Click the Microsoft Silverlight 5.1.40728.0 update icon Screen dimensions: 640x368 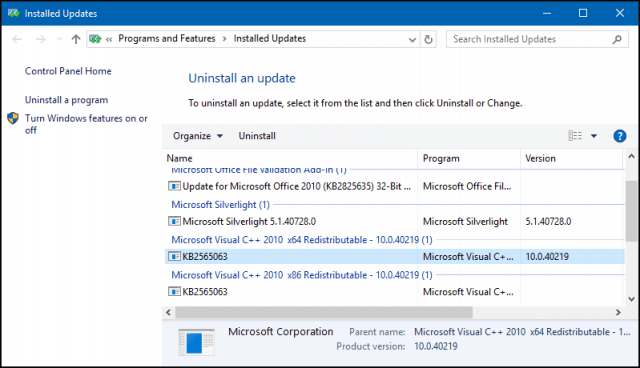click(x=174, y=222)
